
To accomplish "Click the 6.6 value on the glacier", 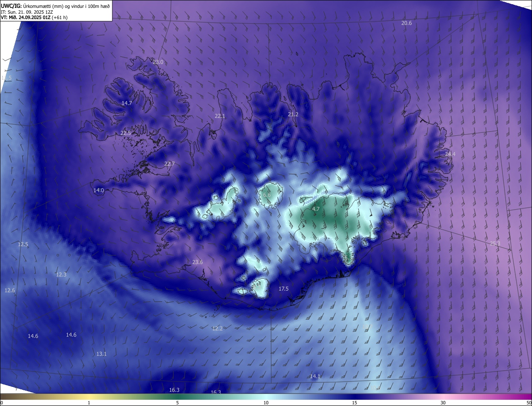I will [x=267, y=195].
